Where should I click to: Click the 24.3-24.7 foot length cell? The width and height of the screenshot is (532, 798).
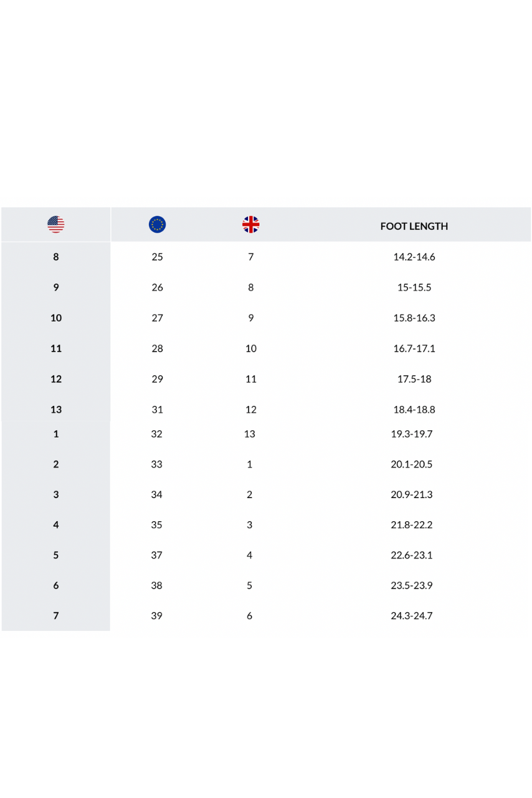coord(412,616)
